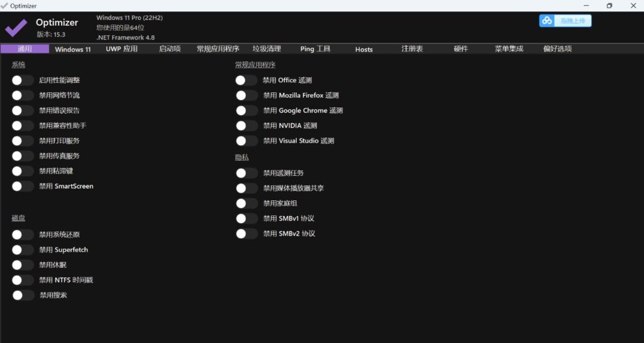Close the Optimizer window
The image size is (644, 343).
click(633, 6)
